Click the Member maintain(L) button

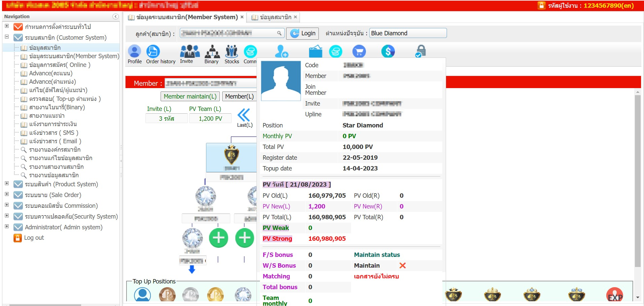click(x=190, y=97)
